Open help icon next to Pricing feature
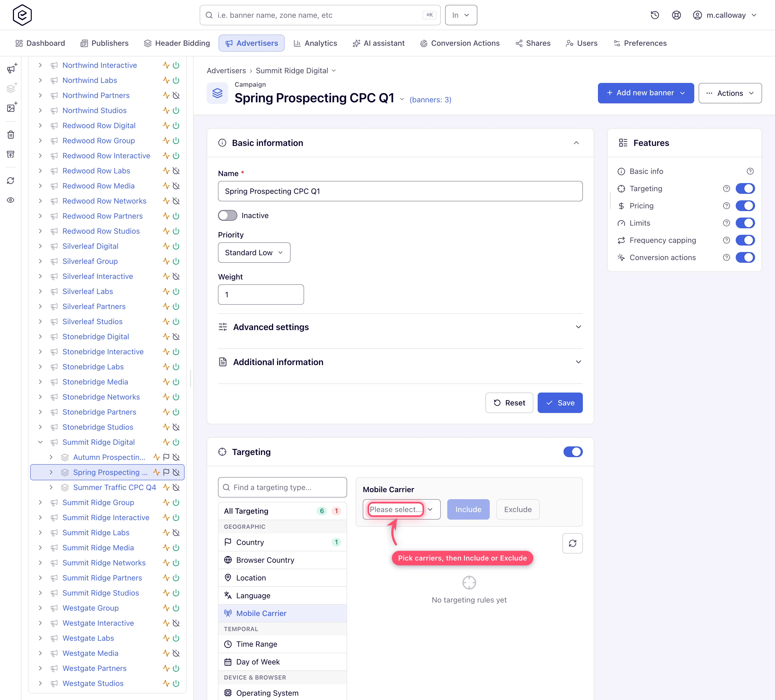 [726, 206]
